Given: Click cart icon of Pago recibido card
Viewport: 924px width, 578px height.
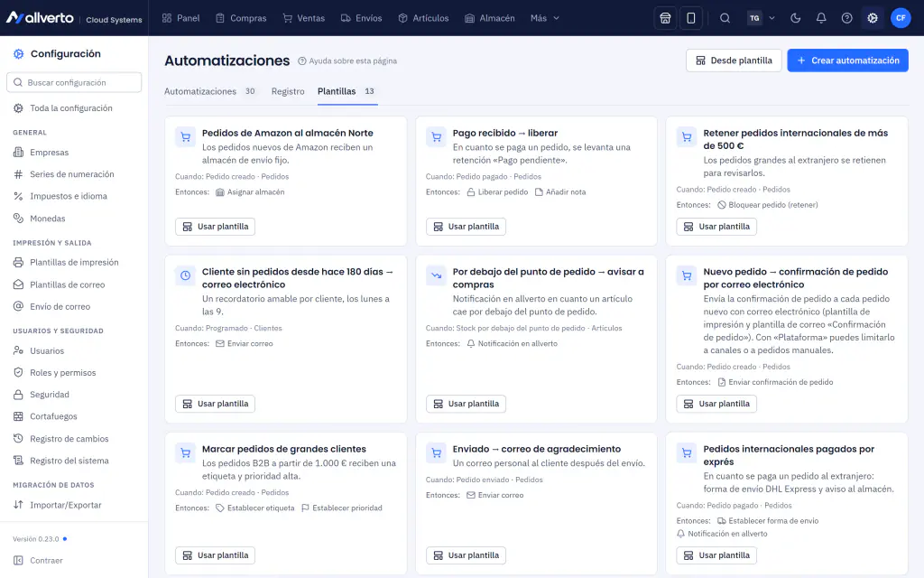Looking at the screenshot, I should point(436,137).
